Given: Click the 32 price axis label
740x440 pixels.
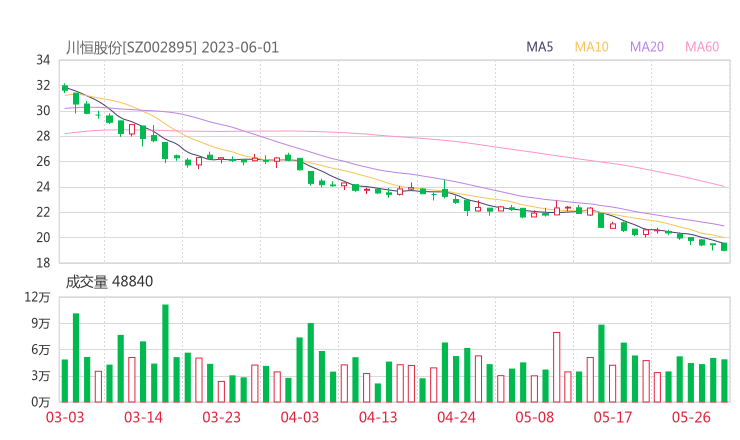Looking at the screenshot, I should 43,85.
